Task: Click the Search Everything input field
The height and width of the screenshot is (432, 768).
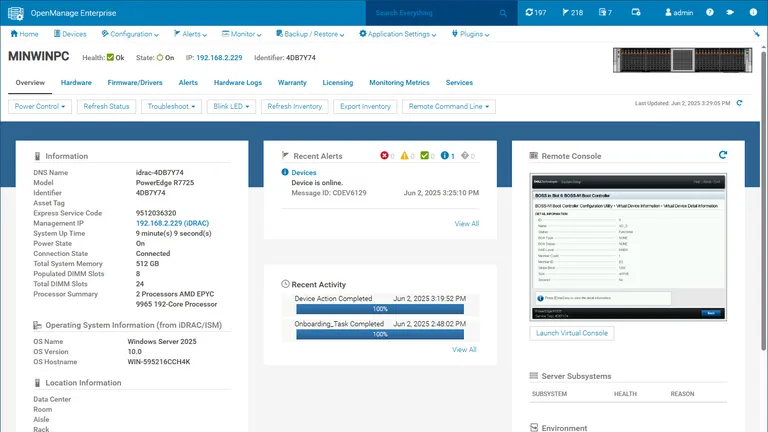Action: 430,13
